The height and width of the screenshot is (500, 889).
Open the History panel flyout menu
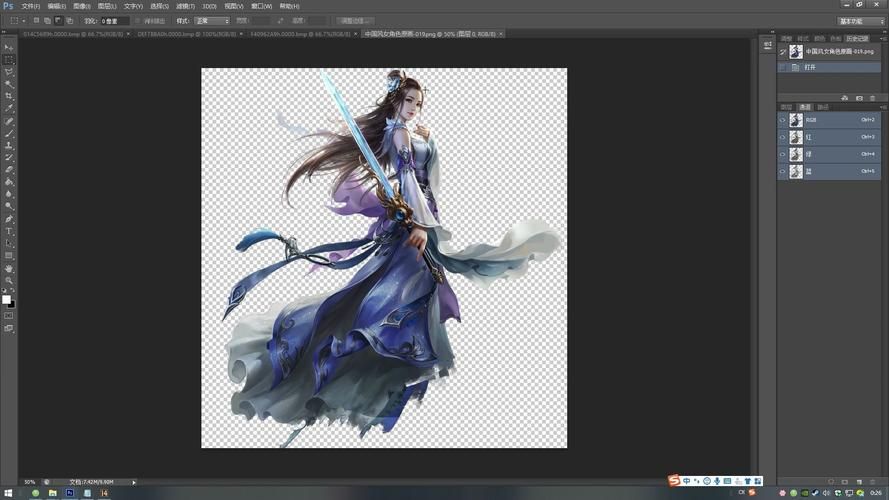click(x=883, y=39)
